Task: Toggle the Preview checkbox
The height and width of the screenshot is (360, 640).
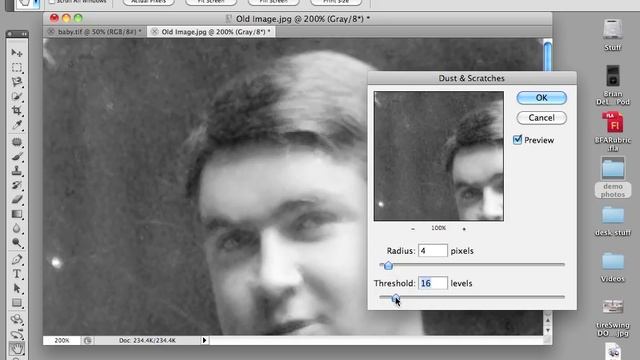Action: point(517,140)
